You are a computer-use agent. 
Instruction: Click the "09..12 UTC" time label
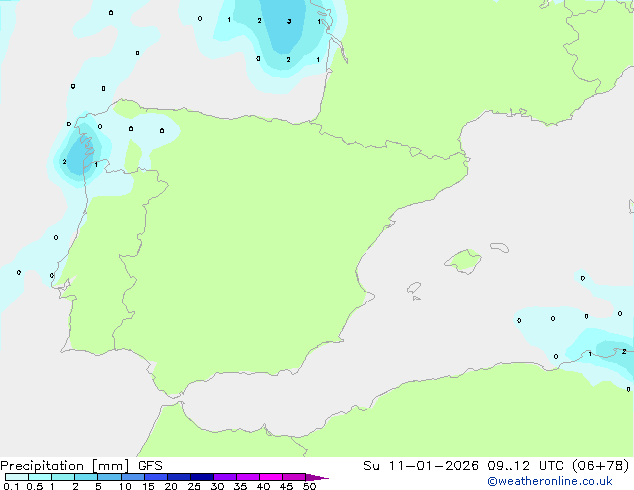(526, 466)
